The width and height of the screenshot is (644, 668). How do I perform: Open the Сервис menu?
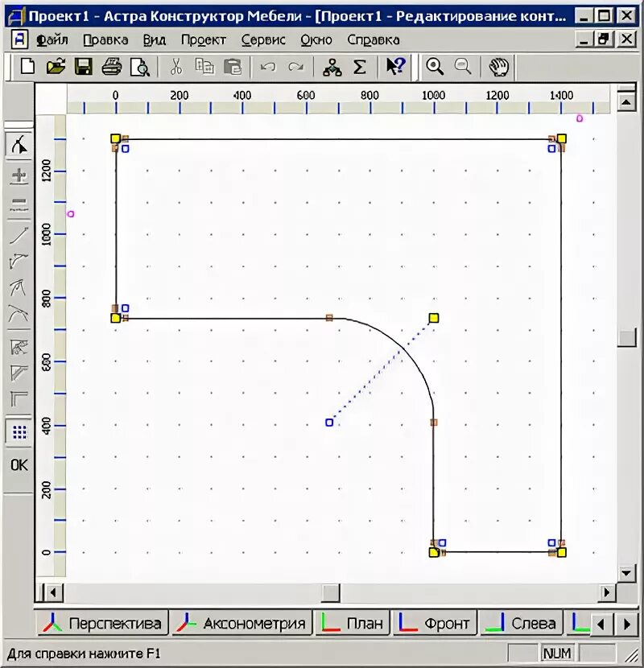tap(263, 40)
